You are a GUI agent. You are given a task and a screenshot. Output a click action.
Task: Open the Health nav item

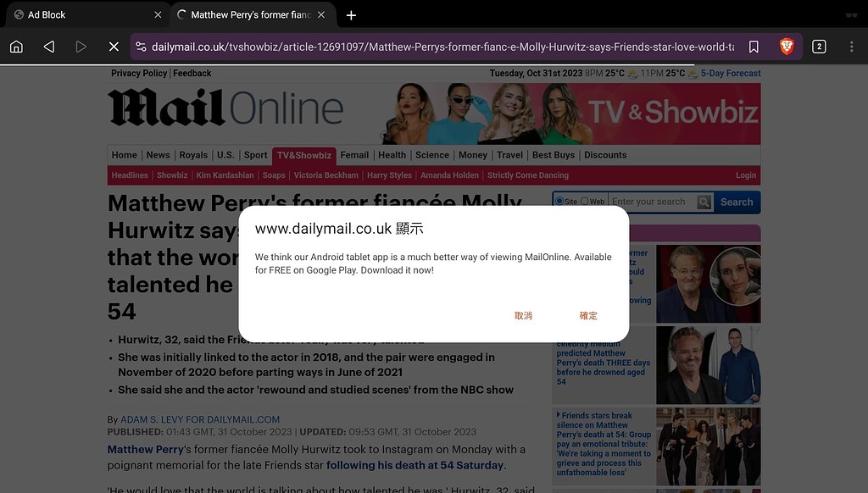pos(392,155)
